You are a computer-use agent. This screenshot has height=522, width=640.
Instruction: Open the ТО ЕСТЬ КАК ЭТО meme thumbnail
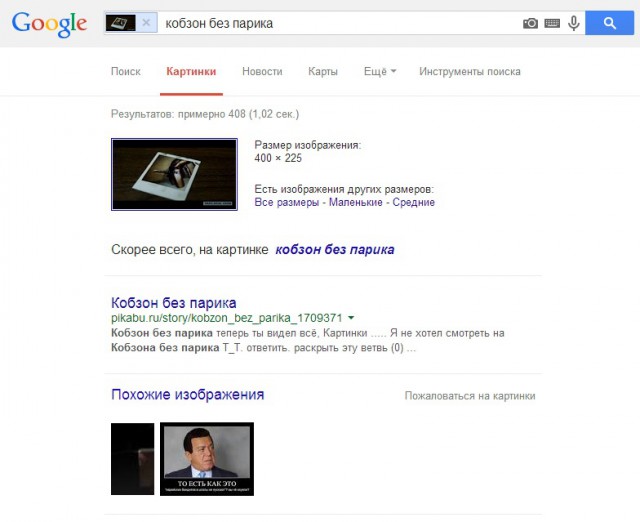pos(207,459)
